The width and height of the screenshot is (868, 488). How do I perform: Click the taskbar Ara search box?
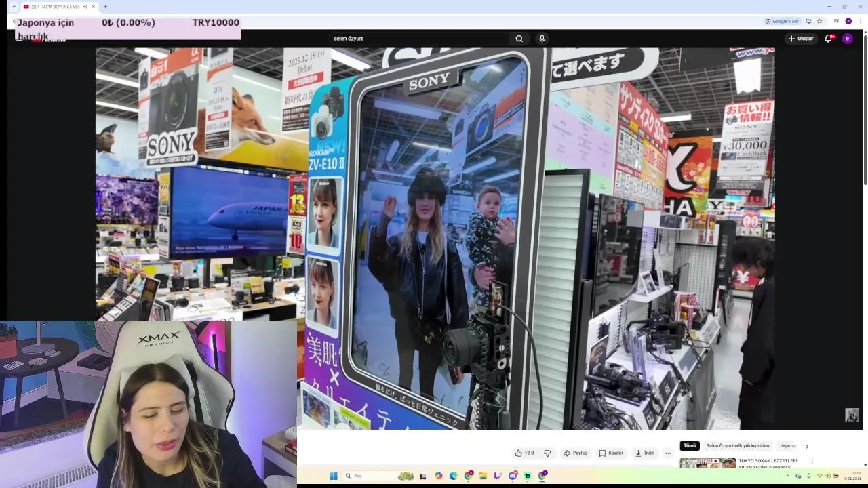pyautogui.click(x=378, y=476)
